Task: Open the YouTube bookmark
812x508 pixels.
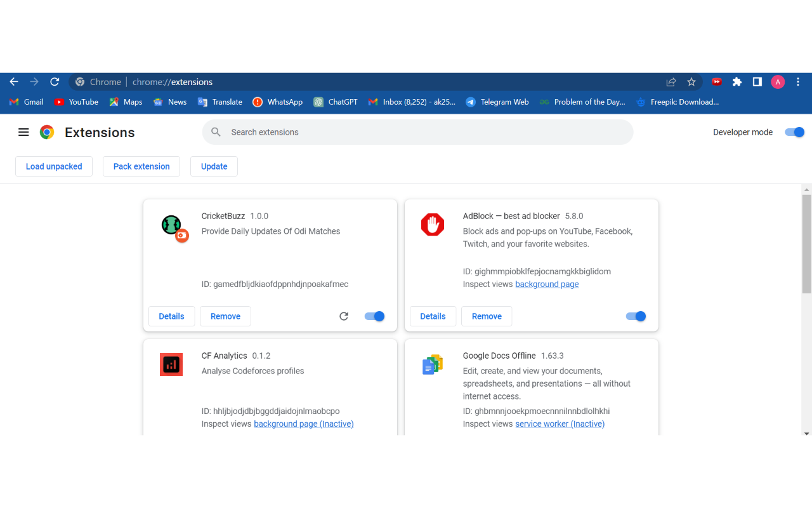Action: pos(76,102)
